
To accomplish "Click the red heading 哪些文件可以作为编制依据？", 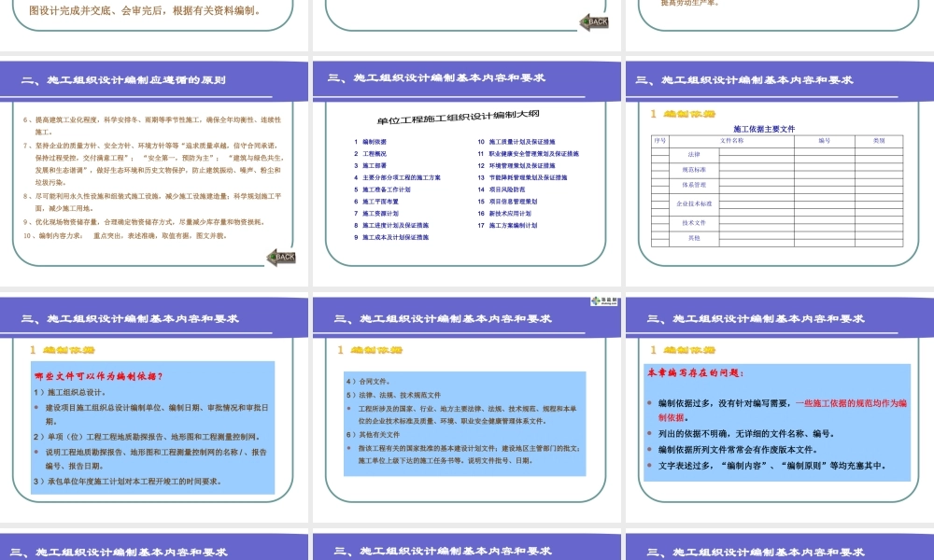I will pos(98,376).
